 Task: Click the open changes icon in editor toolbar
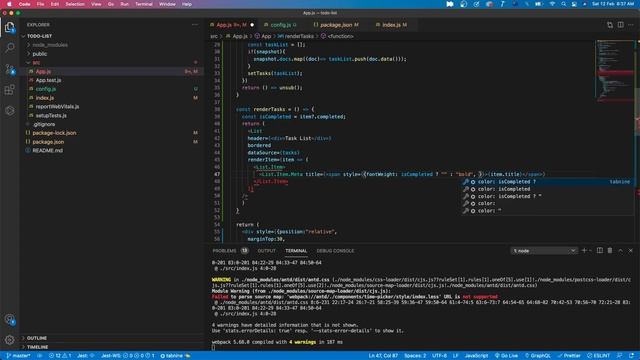click(610, 25)
